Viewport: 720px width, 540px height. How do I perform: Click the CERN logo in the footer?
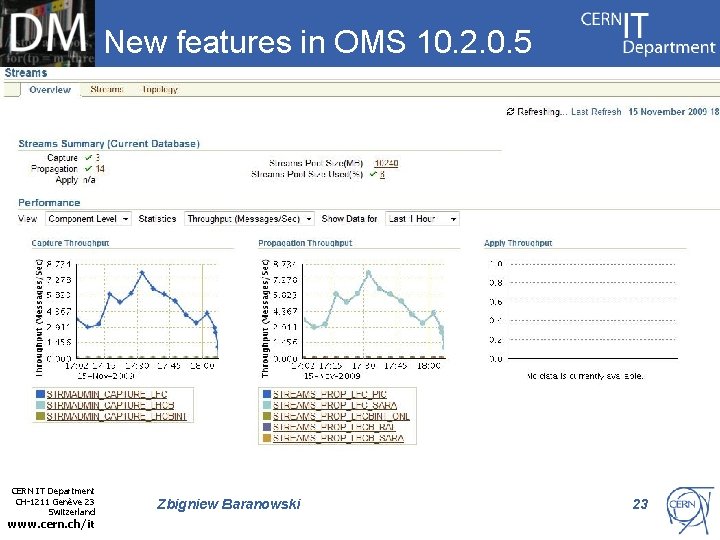(690, 510)
